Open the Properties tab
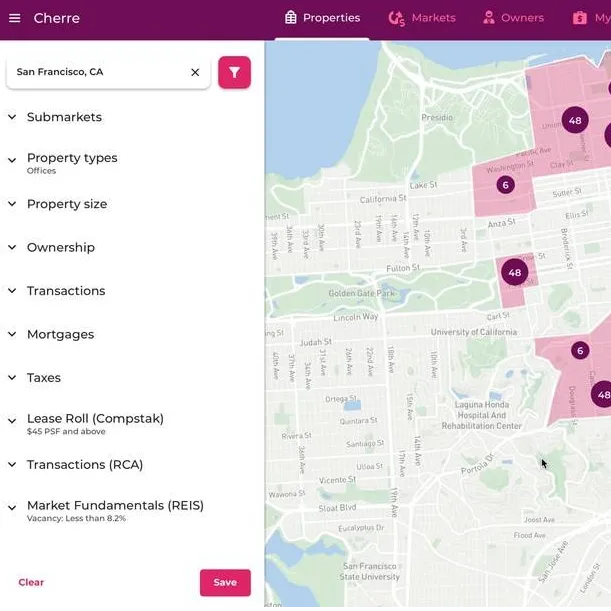Screen dimensions: 611x611 [322, 18]
